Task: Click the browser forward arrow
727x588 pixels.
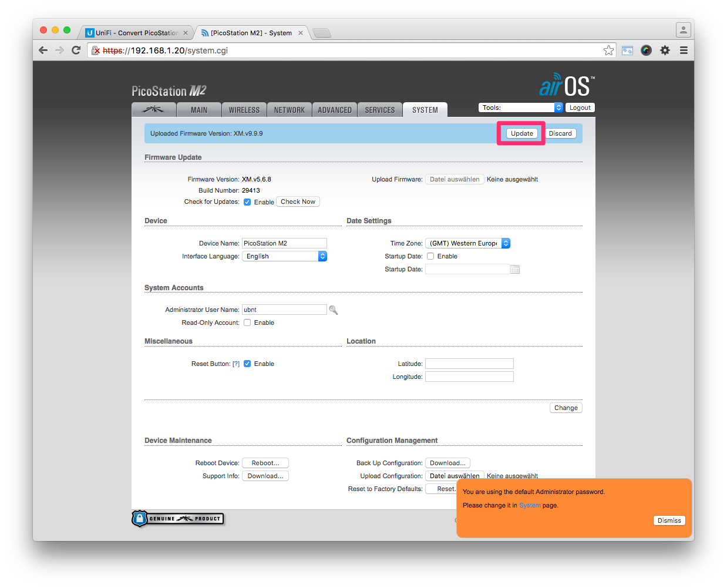Action: point(59,51)
